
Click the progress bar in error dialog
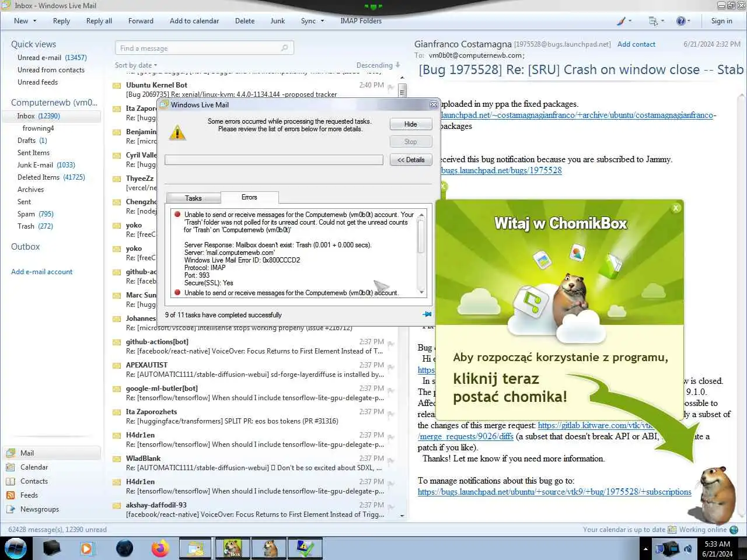(274, 160)
